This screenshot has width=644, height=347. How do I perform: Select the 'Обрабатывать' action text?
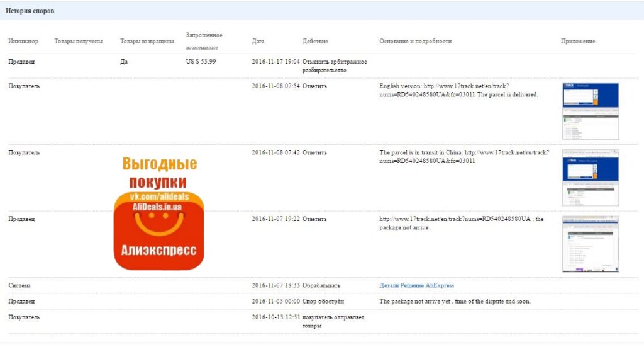pyautogui.click(x=321, y=285)
